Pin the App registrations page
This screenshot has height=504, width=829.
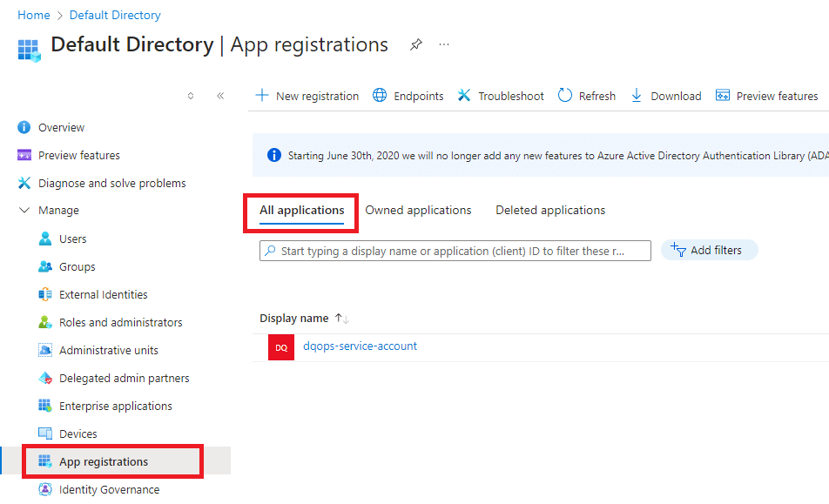416,45
